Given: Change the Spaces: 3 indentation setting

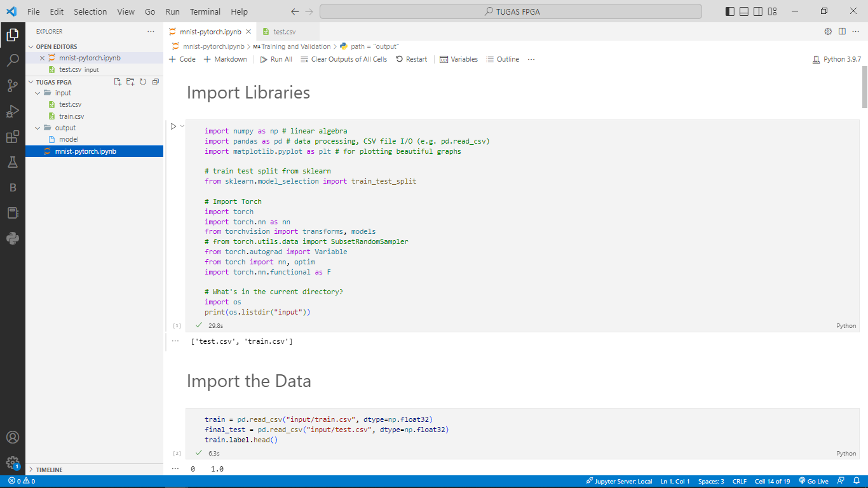Looking at the screenshot, I should [711, 481].
